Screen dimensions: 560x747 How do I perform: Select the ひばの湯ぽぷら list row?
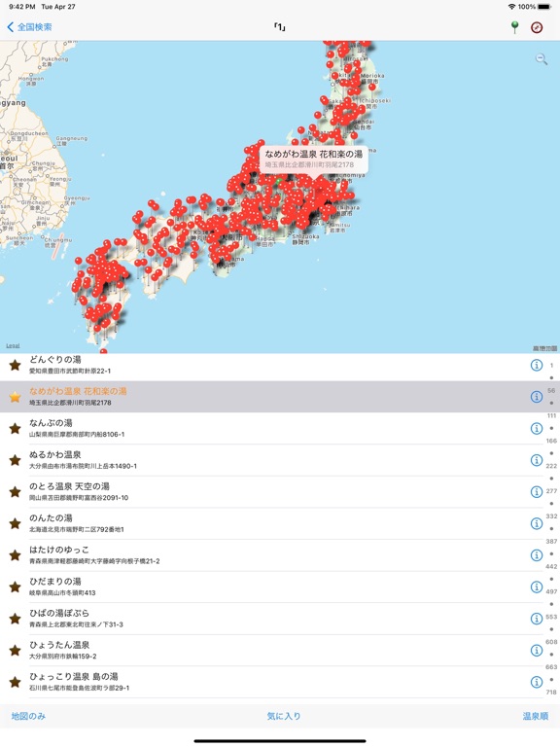(271, 619)
